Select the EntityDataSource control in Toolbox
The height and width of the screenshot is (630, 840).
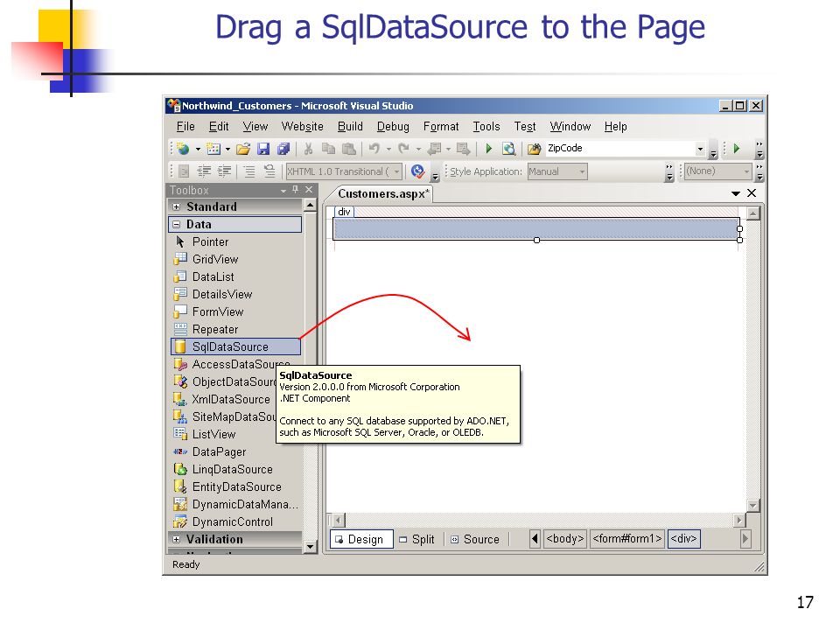pos(235,487)
